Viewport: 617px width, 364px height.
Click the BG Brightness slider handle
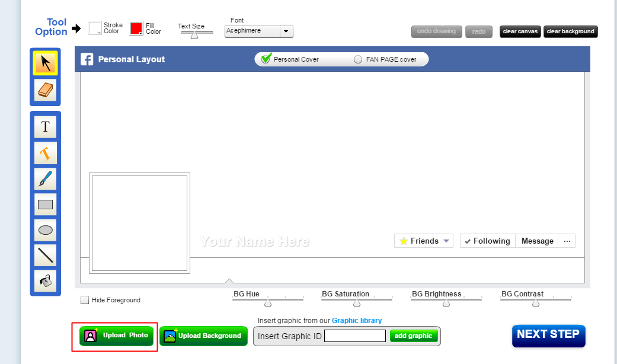point(446,302)
